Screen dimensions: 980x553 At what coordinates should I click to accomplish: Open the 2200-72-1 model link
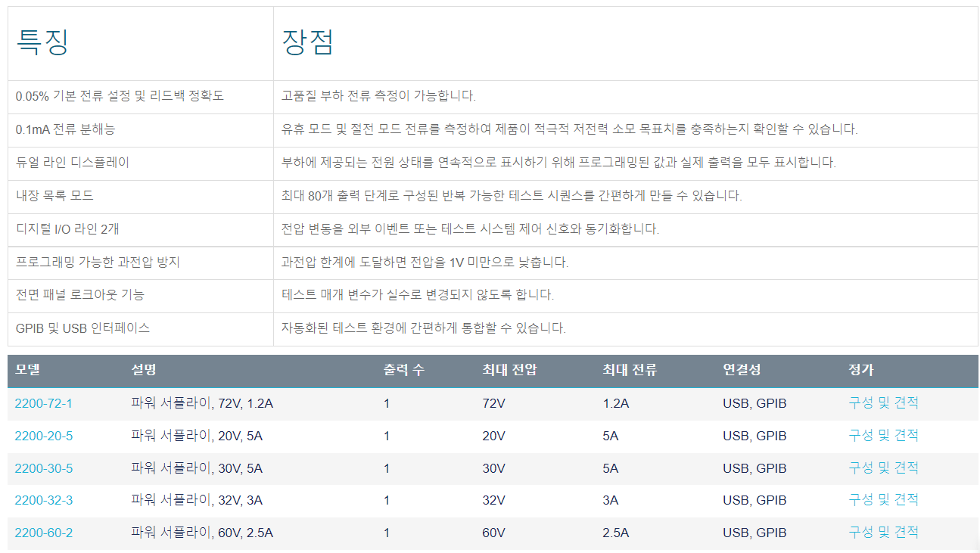click(44, 404)
